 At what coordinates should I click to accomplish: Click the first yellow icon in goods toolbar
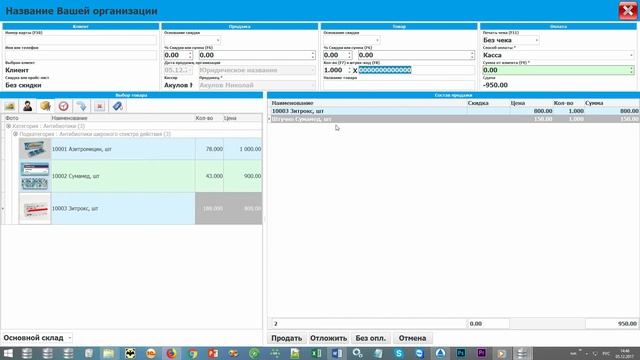click(x=10, y=106)
